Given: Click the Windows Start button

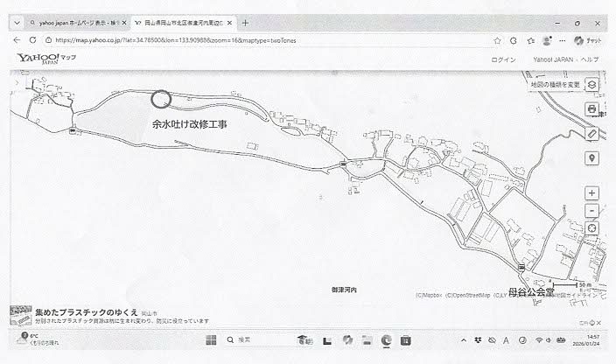Looking at the screenshot, I should point(211,339).
